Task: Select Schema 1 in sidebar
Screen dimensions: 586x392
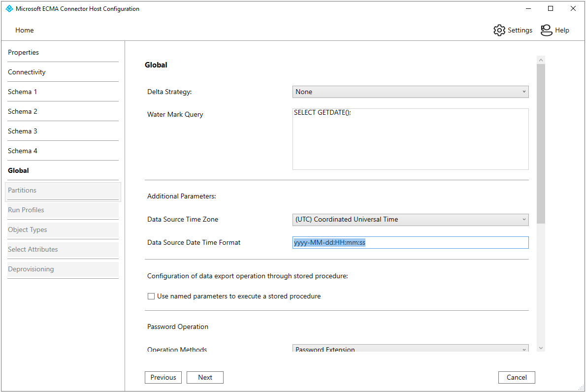Action: (x=22, y=92)
